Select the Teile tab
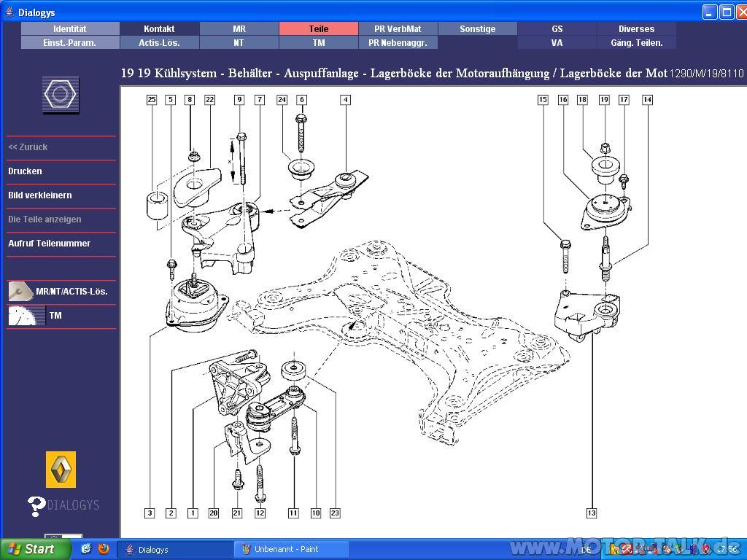747x560 pixels. click(319, 28)
